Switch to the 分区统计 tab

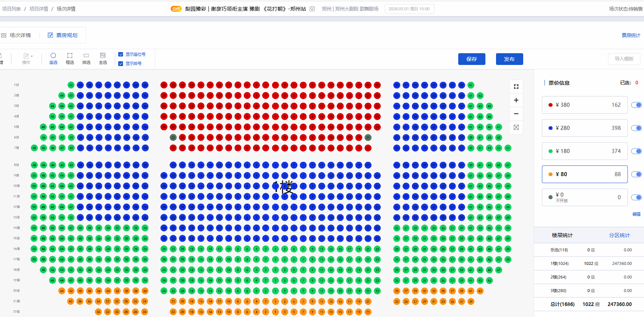(x=619, y=235)
